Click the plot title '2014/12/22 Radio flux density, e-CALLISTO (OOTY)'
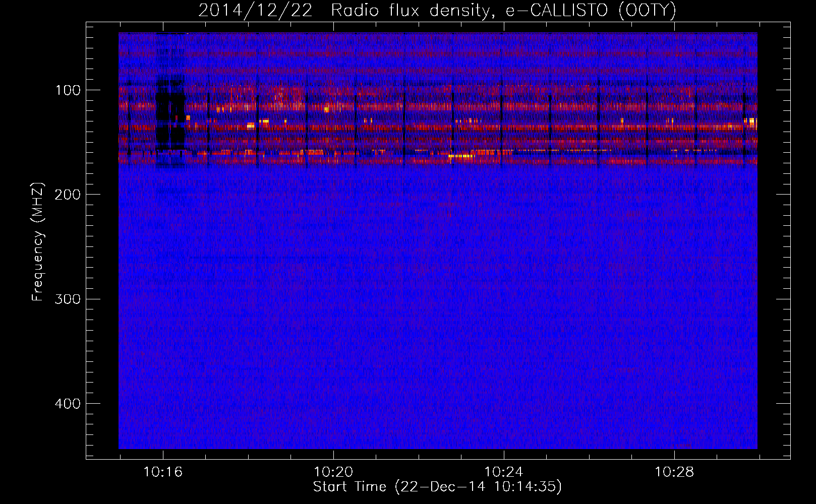The height and width of the screenshot is (504, 816). tap(437, 10)
